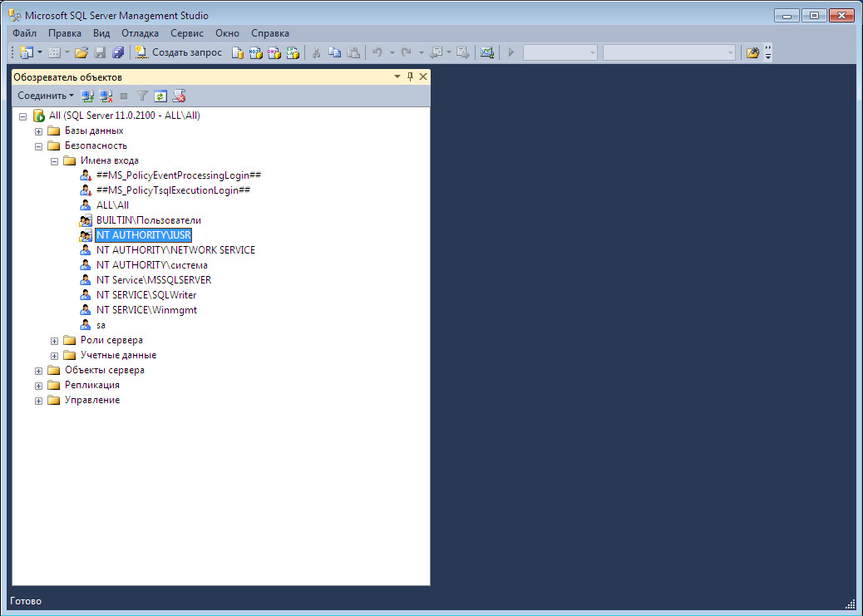
Task: Select the ALL\All login
Action: click(112, 205)
